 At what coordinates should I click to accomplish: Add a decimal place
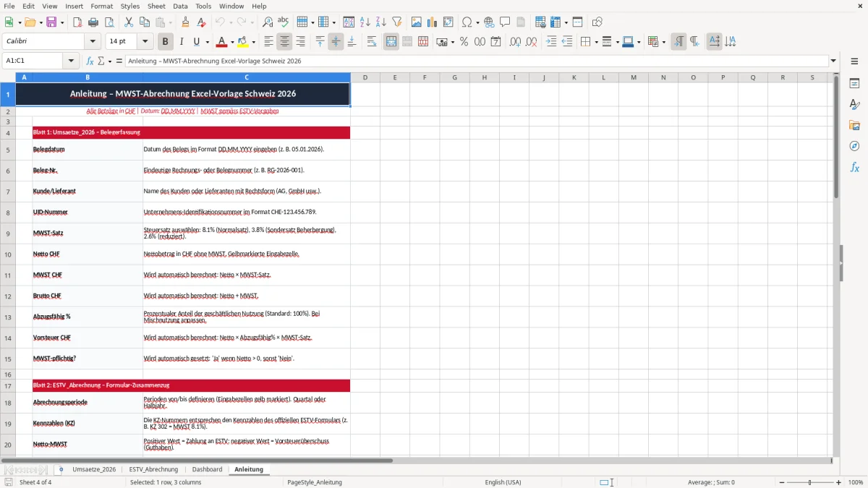(515, 42)
